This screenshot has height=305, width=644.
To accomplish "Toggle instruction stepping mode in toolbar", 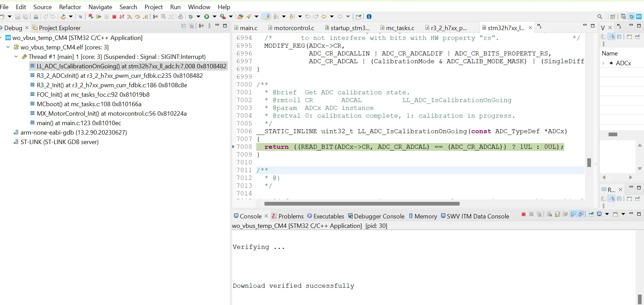I will click(155, 17).
